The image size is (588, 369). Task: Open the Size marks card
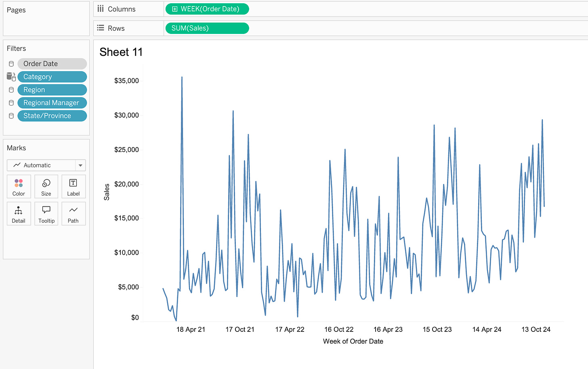click(x=46, y=186)
